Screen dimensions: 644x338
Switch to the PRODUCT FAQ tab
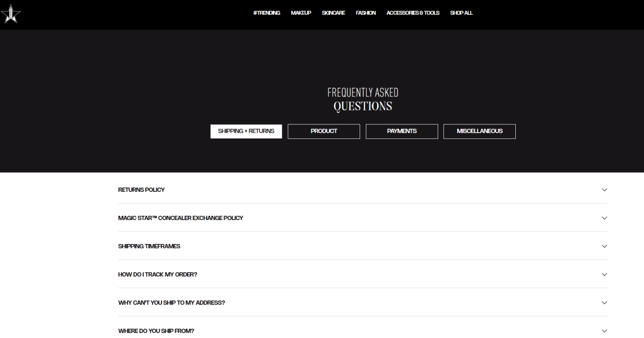tap(324, 131)
